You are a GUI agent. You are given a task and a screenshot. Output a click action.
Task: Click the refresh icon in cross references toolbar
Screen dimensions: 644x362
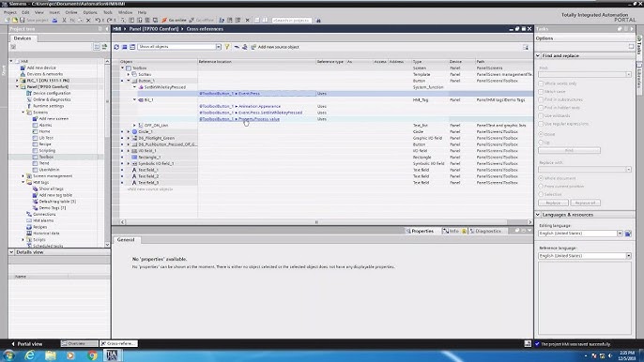coord(116,47)
